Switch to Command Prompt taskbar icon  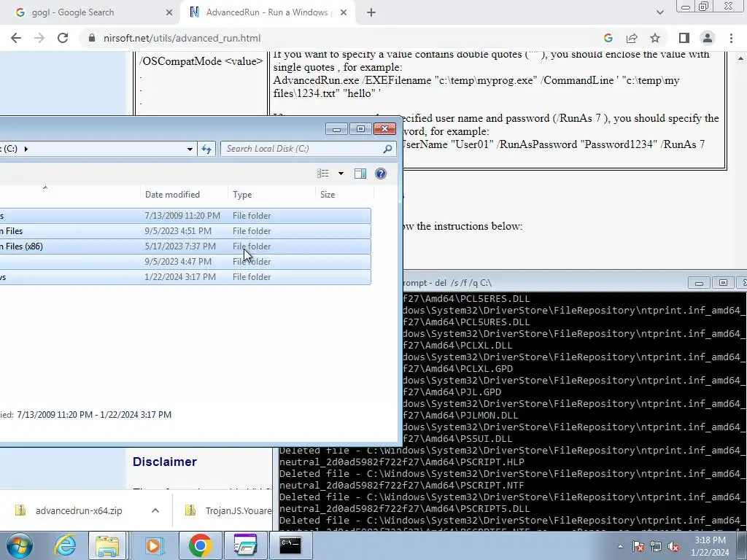(290, 545)
